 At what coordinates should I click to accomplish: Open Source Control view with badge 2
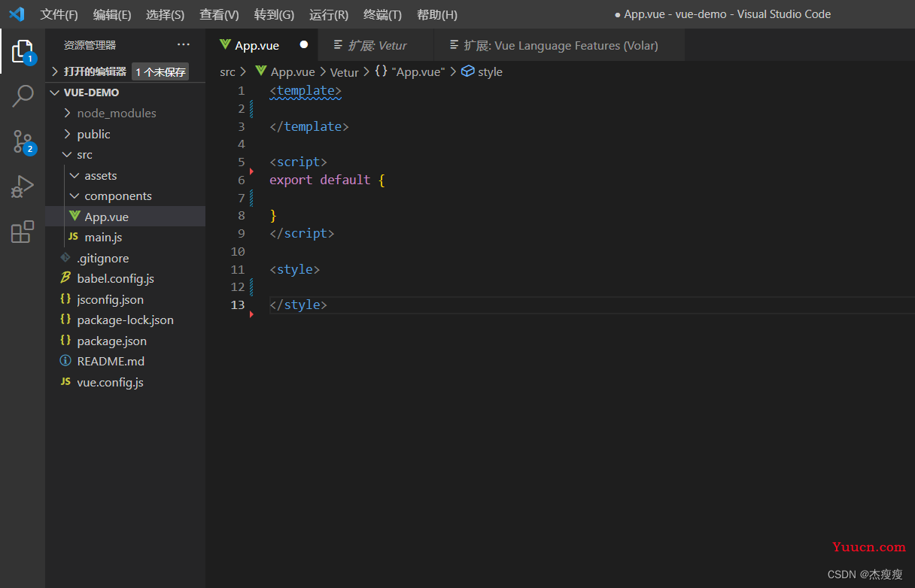tap(23, 141)
